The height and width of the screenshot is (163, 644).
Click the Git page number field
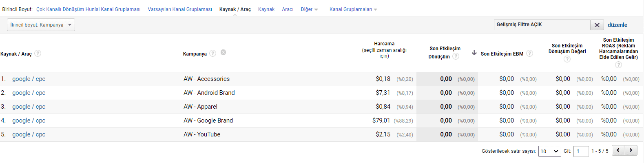coord(581,151)
